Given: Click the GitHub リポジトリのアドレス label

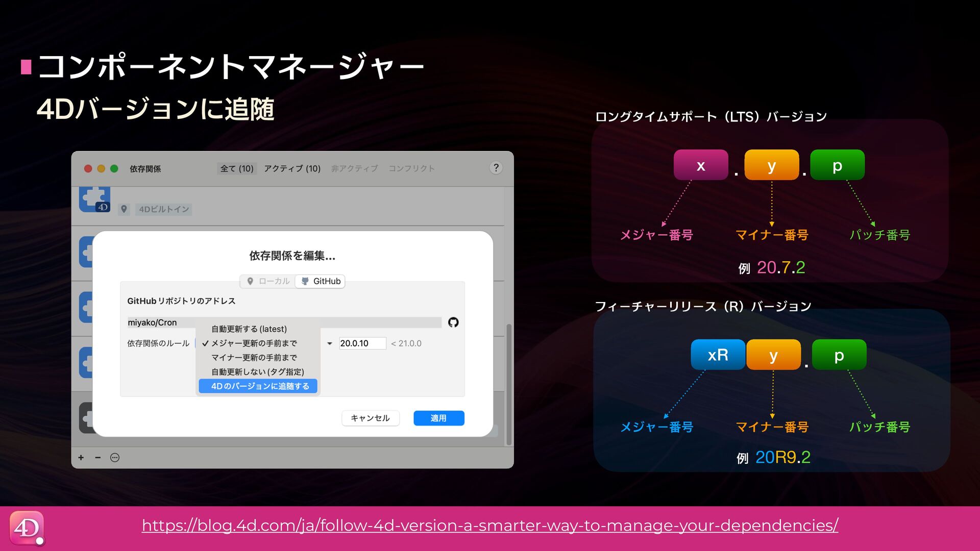Looking at the screenshot, I should pos(181,301).
